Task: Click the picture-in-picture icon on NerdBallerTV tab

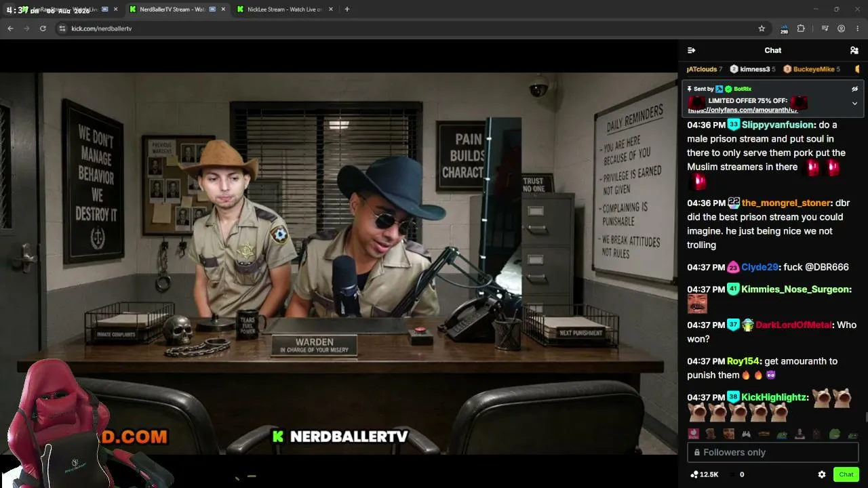Action: click(x=212, y=9)
